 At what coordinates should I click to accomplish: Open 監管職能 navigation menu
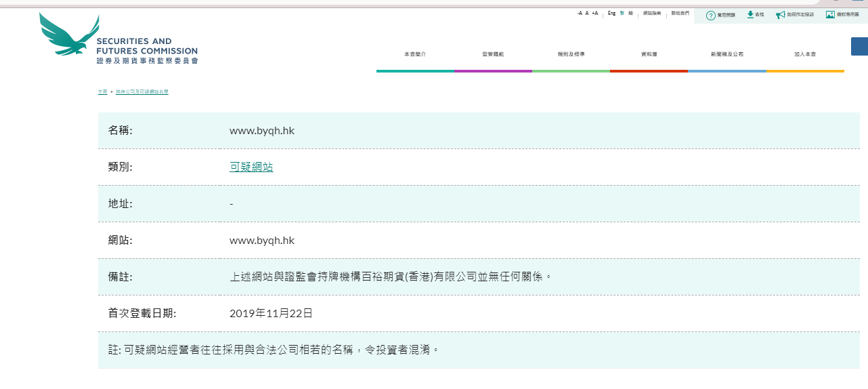coord(493,54)
